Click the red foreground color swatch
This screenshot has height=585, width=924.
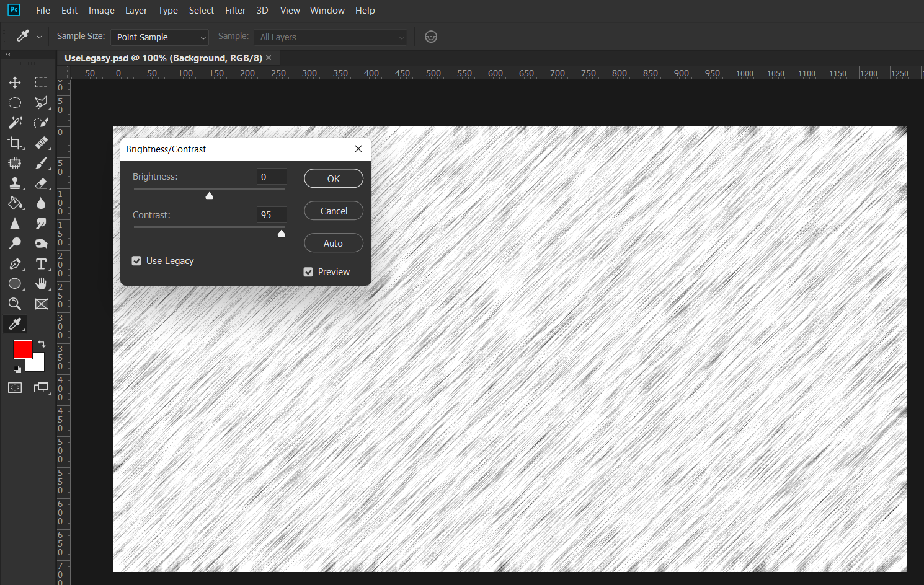[x=23, y=350]
